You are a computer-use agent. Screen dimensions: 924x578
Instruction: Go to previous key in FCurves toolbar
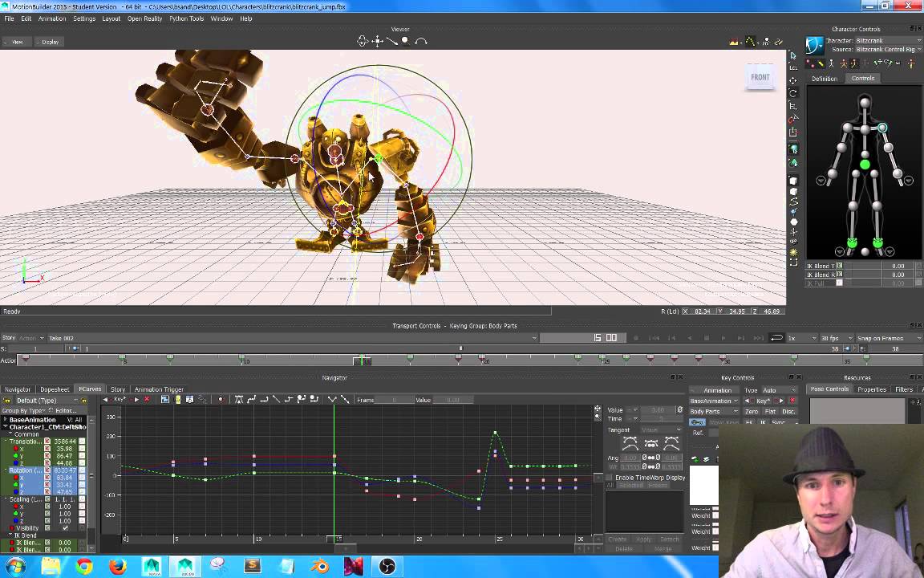[106, 399]
